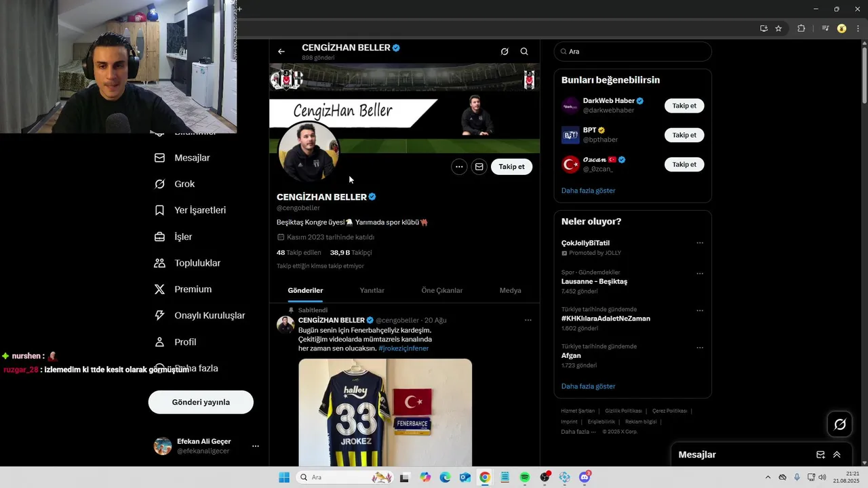This screenshot has width=868, height=488.
Task: Open #jrokeziçinfener hashtag link
Action: click(403, 348)
